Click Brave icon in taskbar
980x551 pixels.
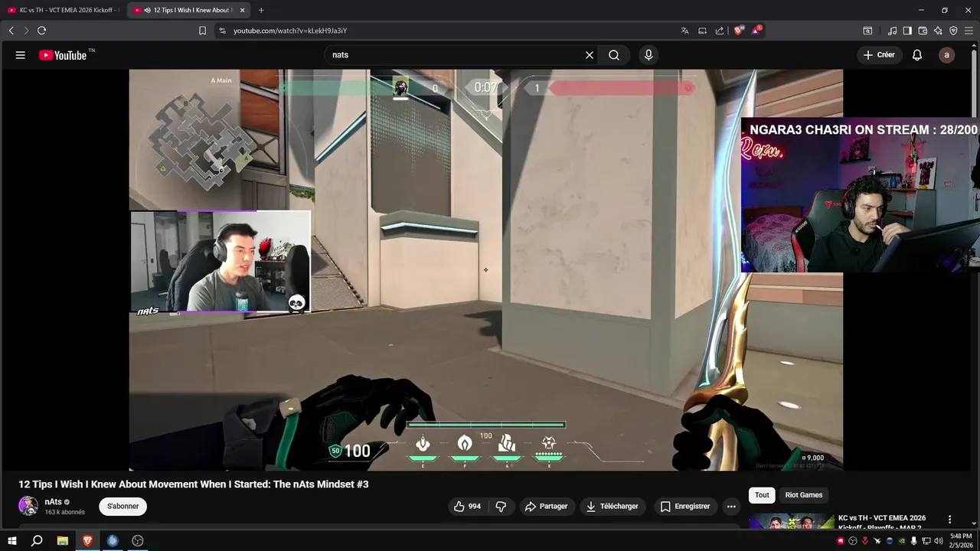(87, 540)
